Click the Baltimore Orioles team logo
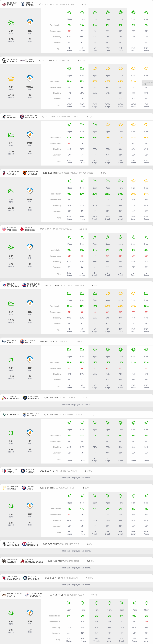 click(25, 173)
